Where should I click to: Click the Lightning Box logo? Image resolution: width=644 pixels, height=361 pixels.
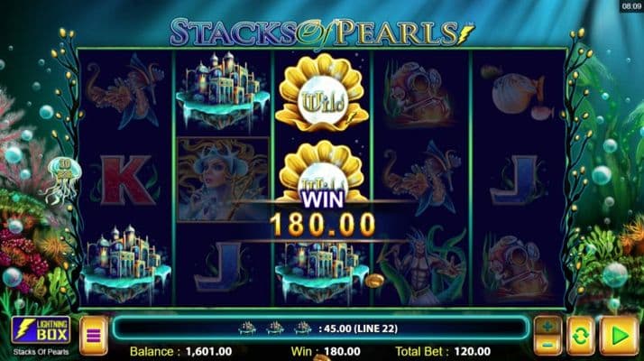tap(41, 329)
